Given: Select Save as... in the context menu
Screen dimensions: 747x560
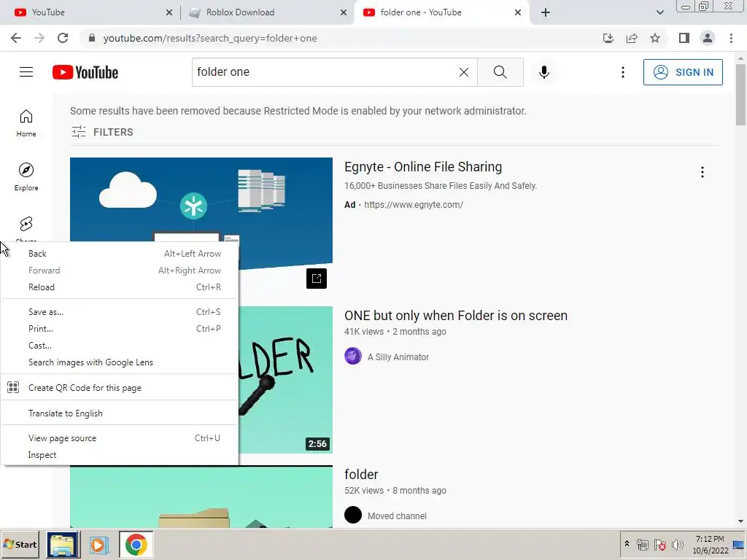Looking at the screenshot, I should pyautogui.click(x=119, y=312).
